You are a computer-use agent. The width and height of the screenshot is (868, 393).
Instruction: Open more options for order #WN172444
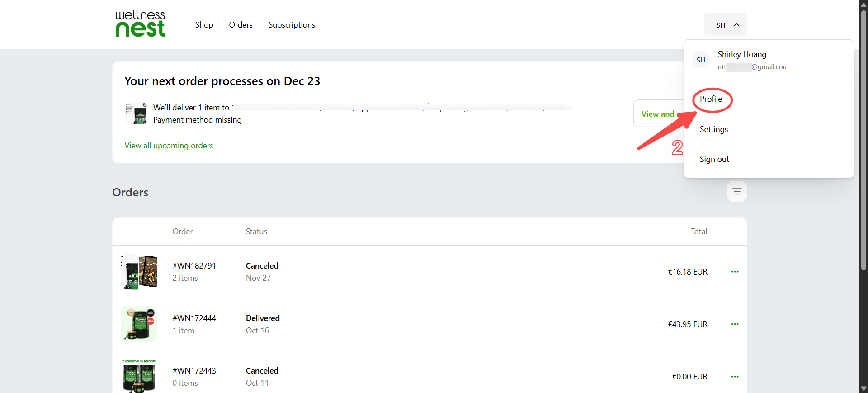pyautogui.click(x=735, y=324)
